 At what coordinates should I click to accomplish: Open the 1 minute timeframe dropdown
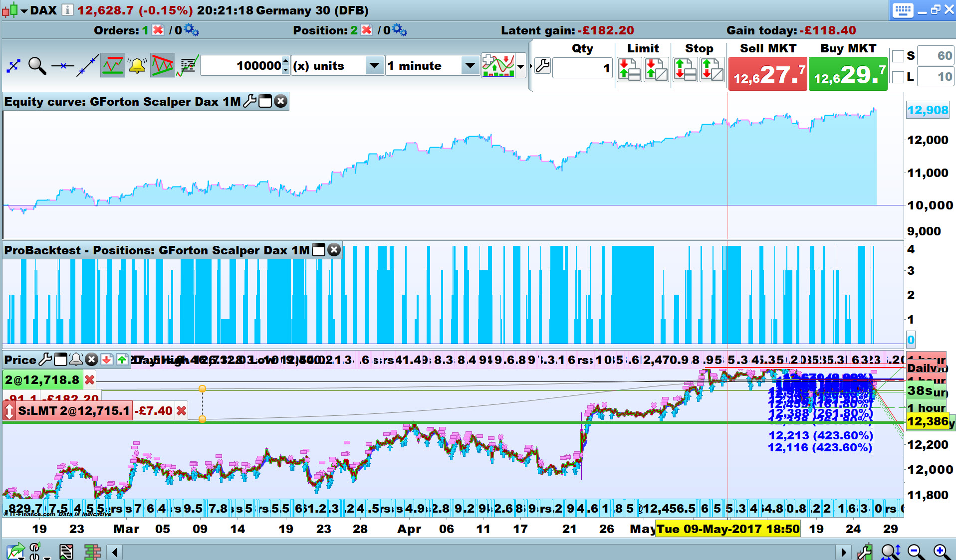click(x=470, y=65)
